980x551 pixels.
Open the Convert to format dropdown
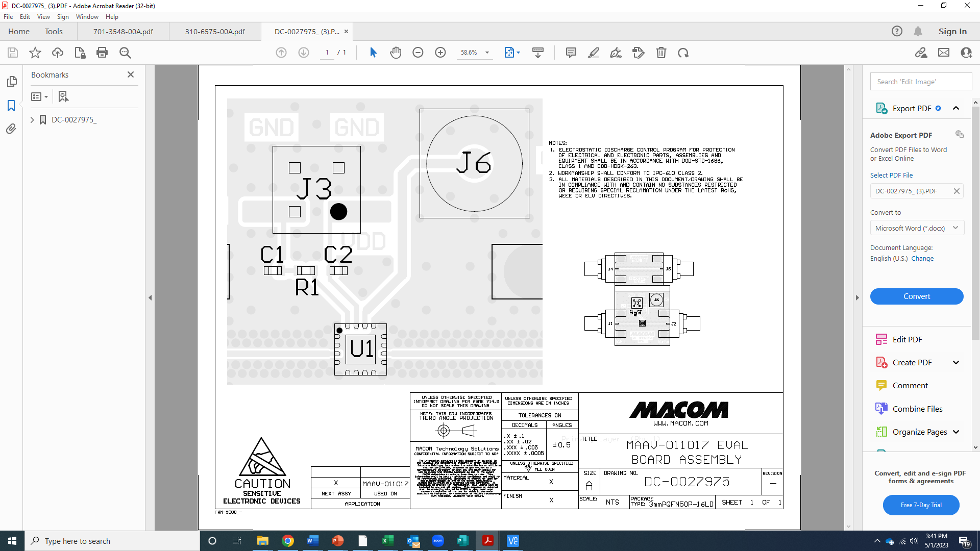(x=955, y=228)
